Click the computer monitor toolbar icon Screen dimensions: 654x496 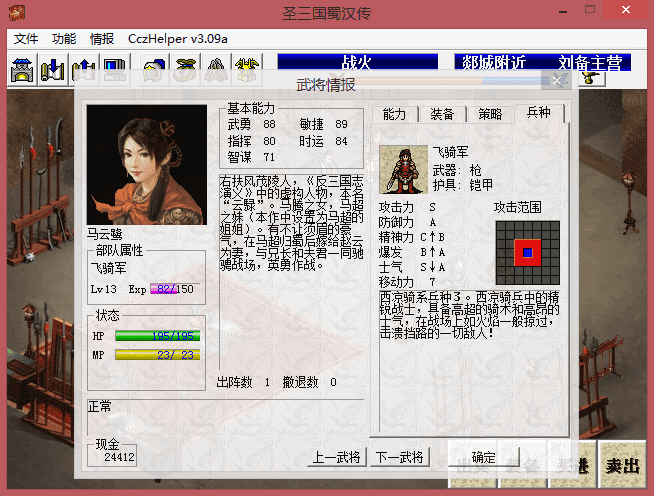coord(115,69)
